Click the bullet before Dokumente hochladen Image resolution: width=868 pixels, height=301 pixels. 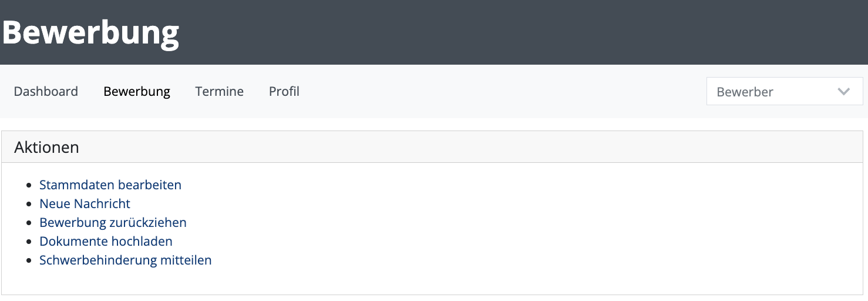(29, 242)
